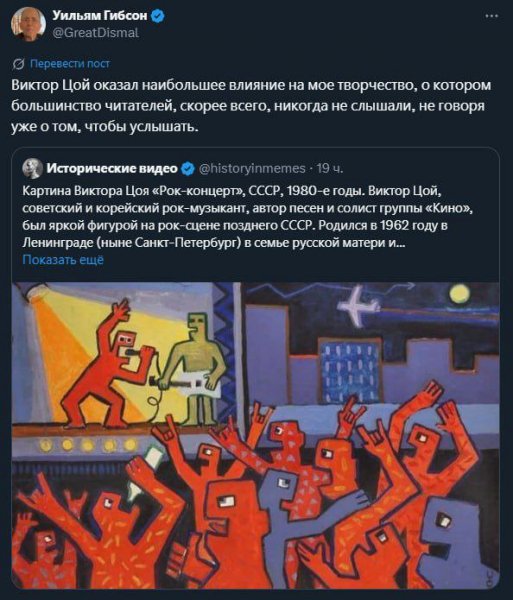The image size is (513, 600).
Task: Click the white airplane in the painting
Action: point(358,304)
